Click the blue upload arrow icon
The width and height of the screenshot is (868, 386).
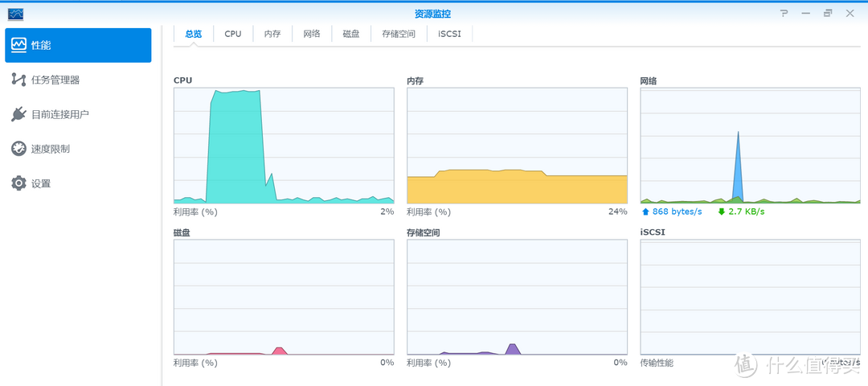tap(645, 211)
